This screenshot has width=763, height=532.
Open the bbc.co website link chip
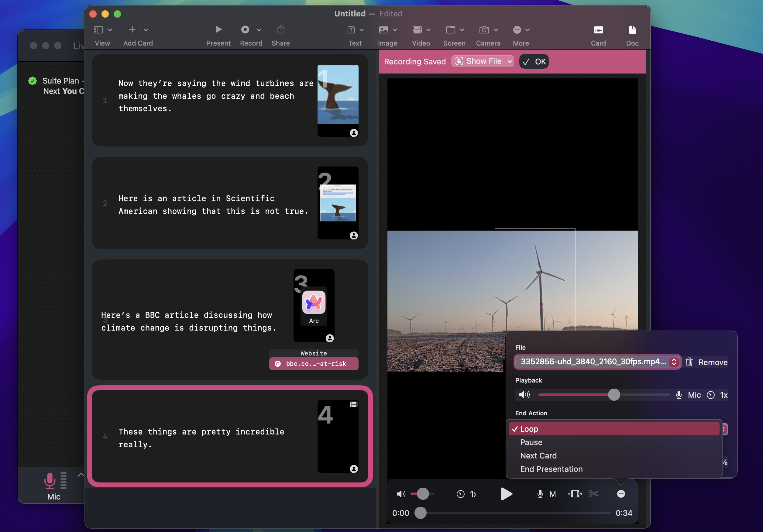[x=313, y=363]
